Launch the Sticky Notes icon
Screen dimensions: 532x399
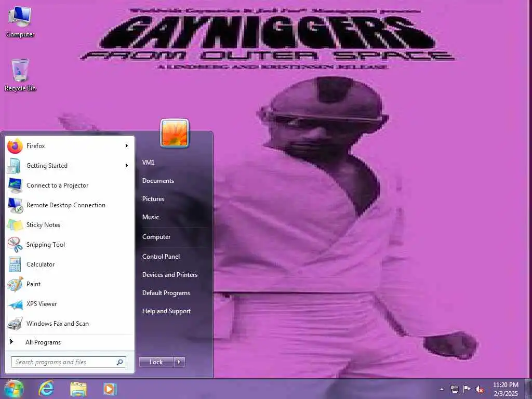pos(15,225)
